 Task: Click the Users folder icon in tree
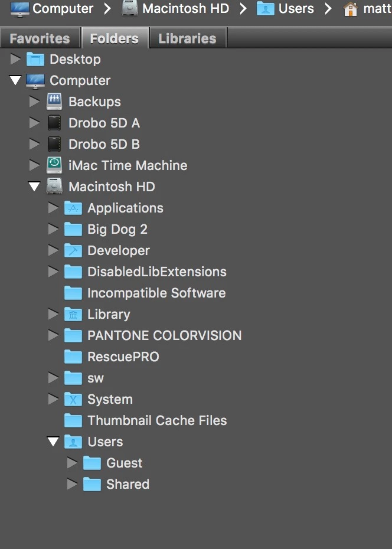point(73,442)
